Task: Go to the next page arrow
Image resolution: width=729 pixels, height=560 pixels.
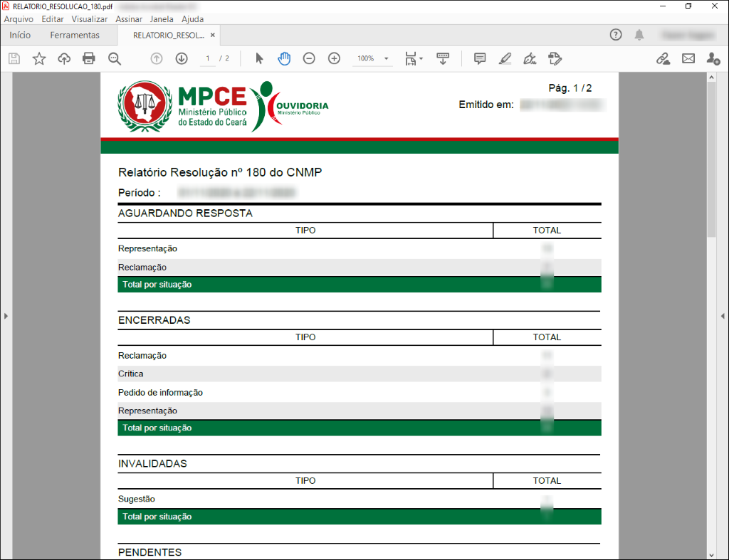Action: (x=182, y=58)
